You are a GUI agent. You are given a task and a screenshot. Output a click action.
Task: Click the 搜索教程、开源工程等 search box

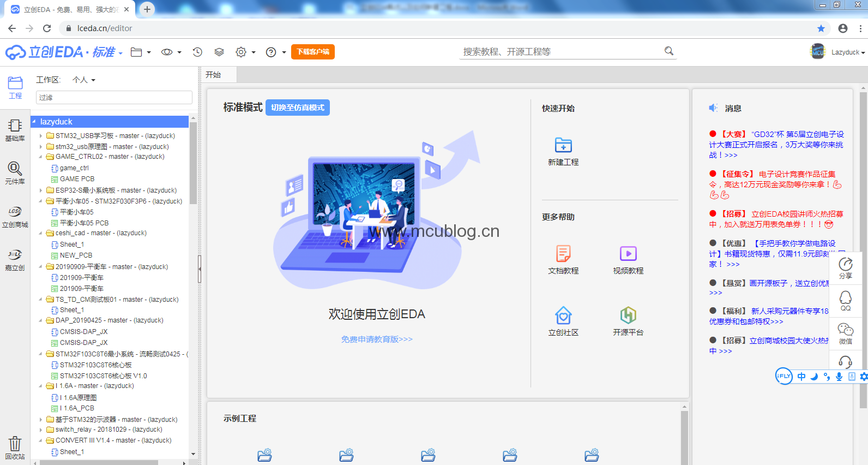(562, 52)
